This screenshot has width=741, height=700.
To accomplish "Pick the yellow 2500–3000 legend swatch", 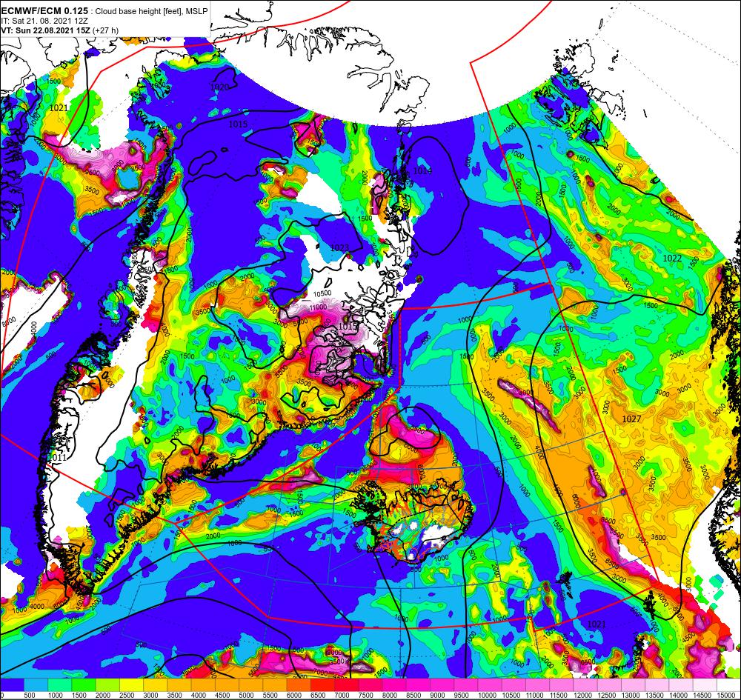I will pos(131,684).
